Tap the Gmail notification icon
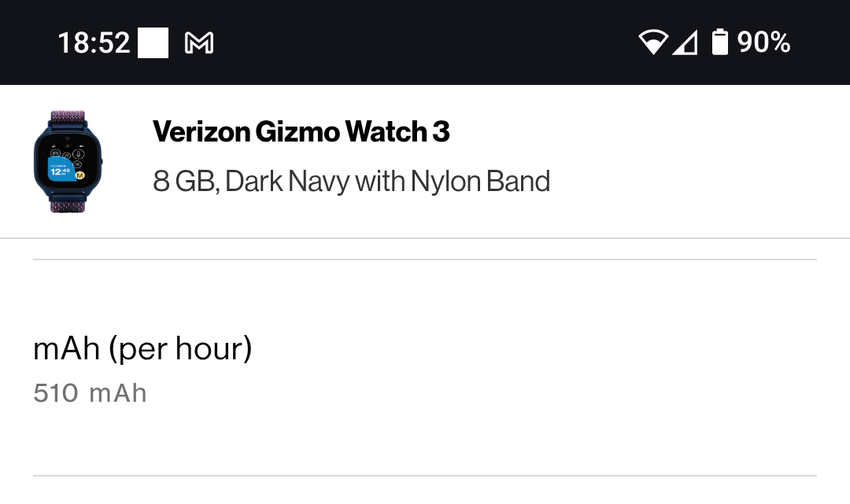Viewport: 850px width, 504px height. coord(199,43)
